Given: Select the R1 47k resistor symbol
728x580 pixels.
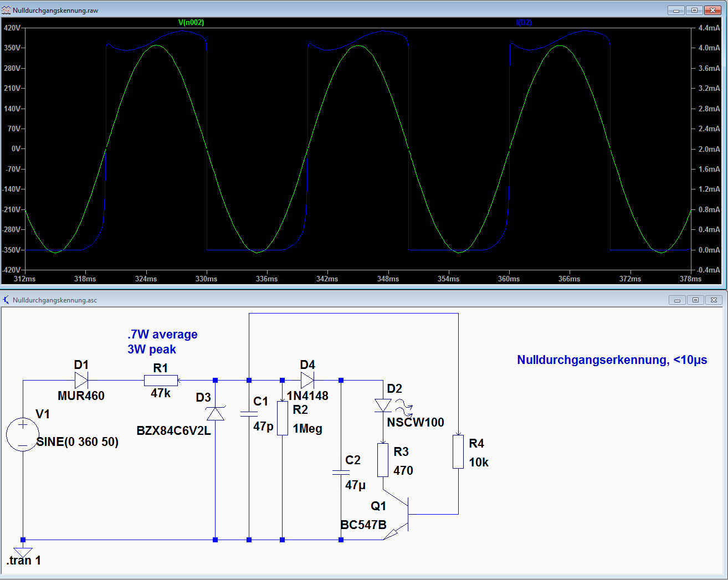Looking at the screenshot, I should [161, 381].
